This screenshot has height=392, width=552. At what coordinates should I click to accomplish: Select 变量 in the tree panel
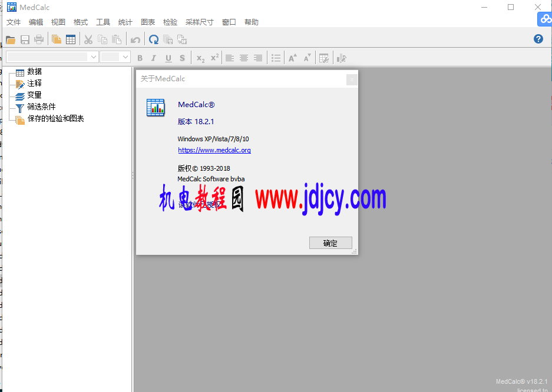[x=35, y=95]
